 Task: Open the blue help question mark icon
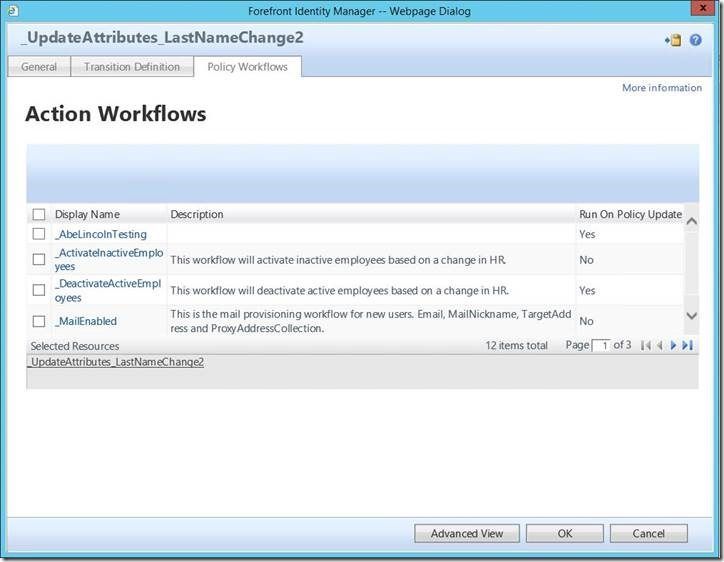pos(695,40)
